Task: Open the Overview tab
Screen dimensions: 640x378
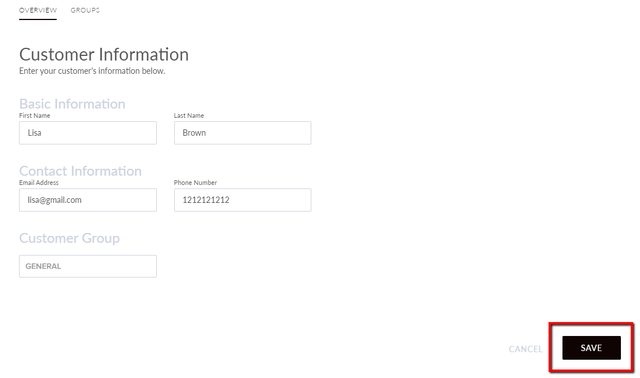Action: [38, 10]
